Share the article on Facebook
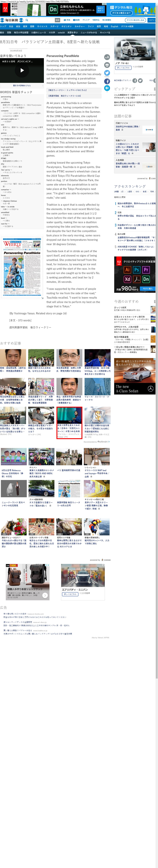This screenshot has height=868, width=158. point(107,81)
